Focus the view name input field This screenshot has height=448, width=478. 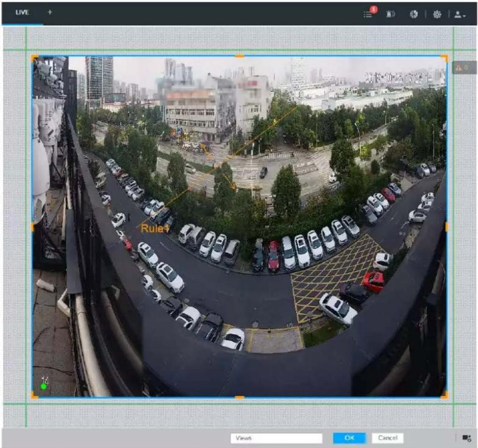276,438
